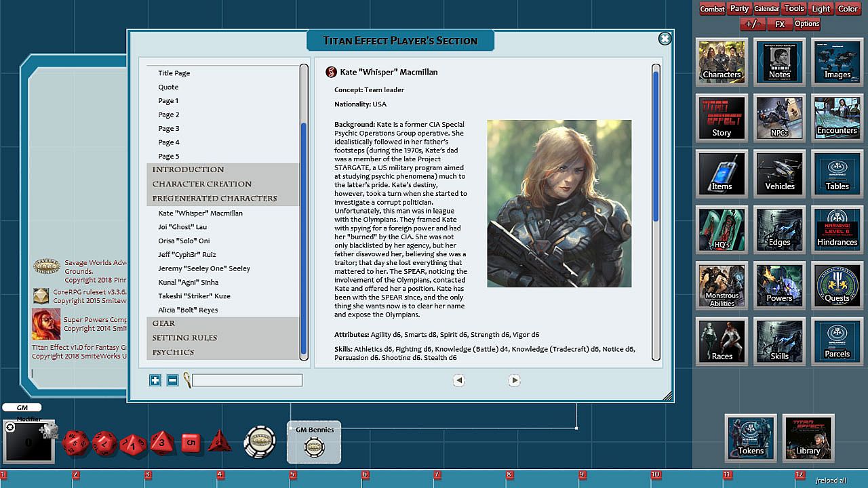Collapse all sections with minus button

[172, 380]
